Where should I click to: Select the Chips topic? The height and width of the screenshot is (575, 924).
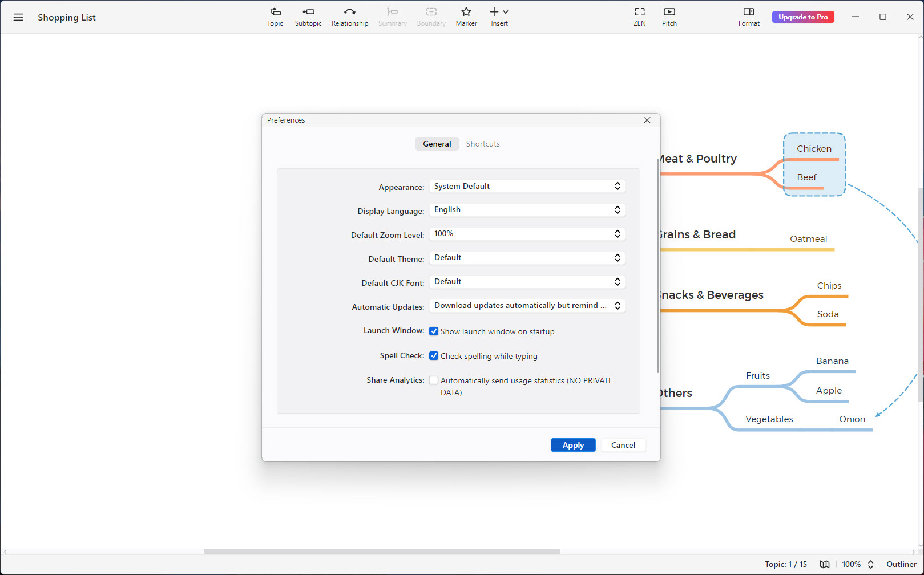tap(829, 286)
